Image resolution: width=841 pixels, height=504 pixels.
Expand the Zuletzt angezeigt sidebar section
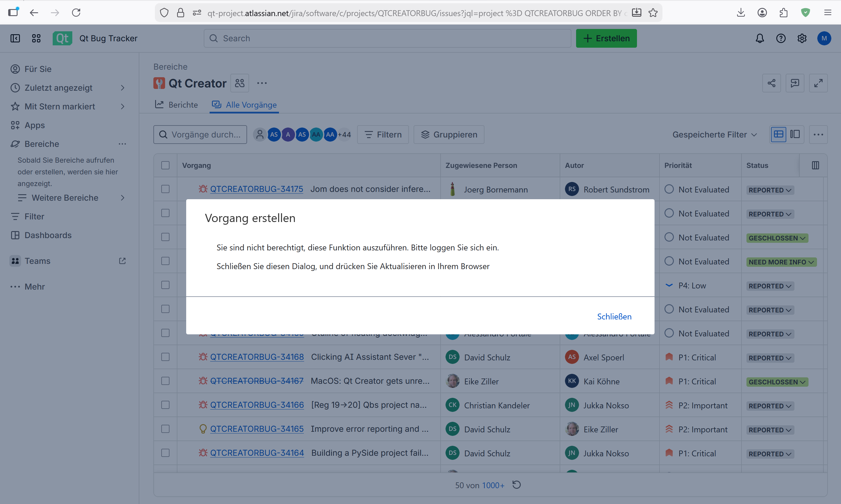point(122,88)
